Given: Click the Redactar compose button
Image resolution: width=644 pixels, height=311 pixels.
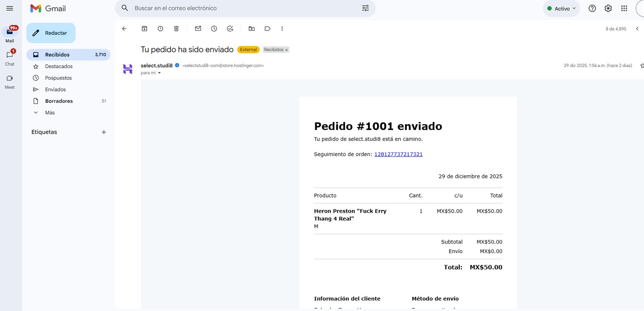Looking at the screenshot, I should (51, 33).
